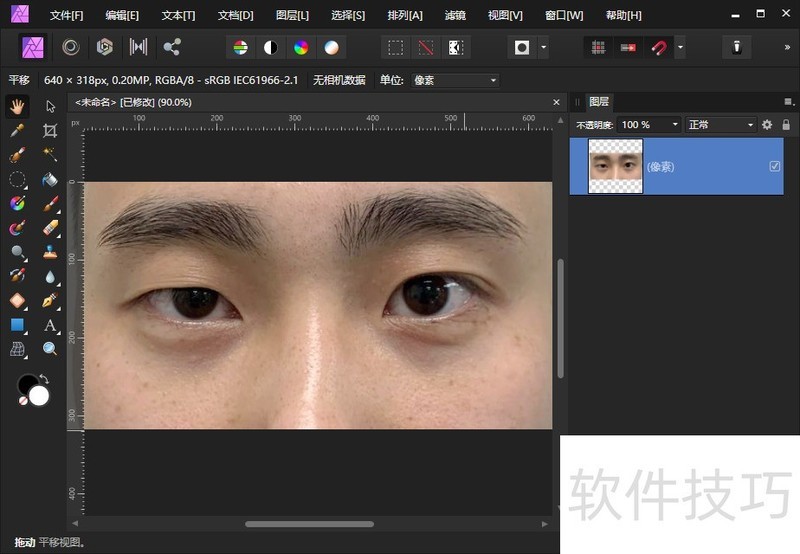
Task: Select the Move arrow tool
Action: pos(50,107)
